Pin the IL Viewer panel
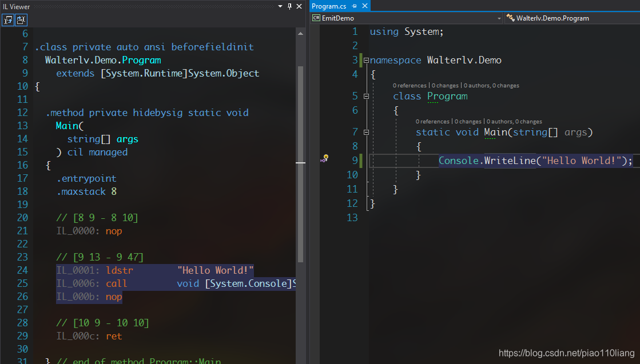Screen dimensions: 640x364 click(x=289, y=6)
